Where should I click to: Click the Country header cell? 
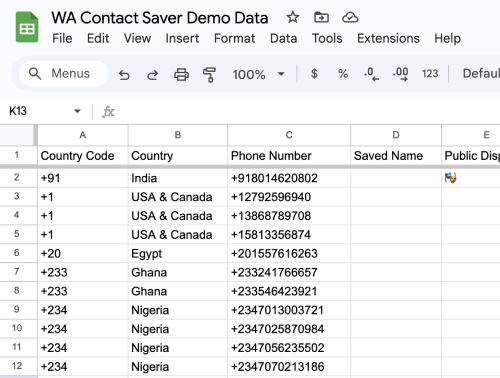[178, 156]
